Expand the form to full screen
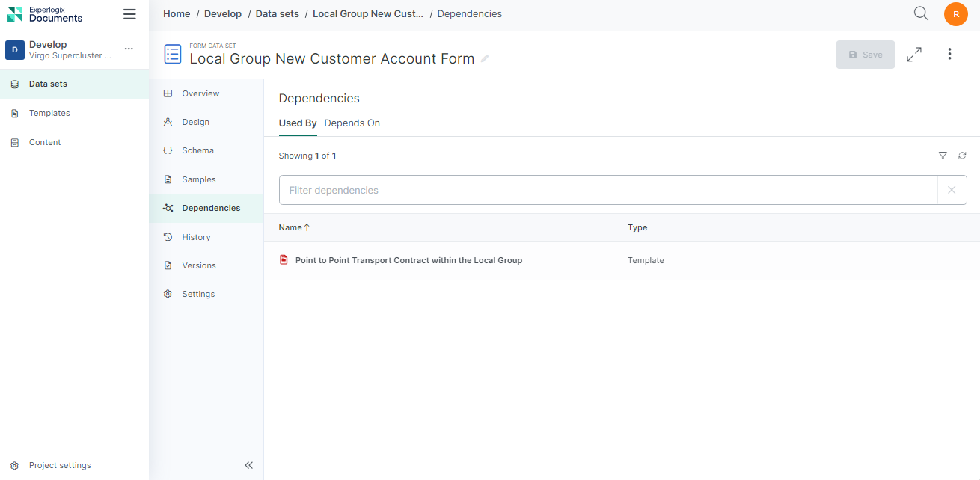Viewport: 980px width, 480px height. 913,55
